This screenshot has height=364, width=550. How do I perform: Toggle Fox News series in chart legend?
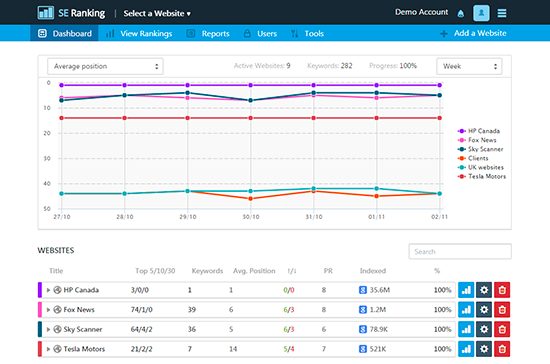[x=477, y=140]
